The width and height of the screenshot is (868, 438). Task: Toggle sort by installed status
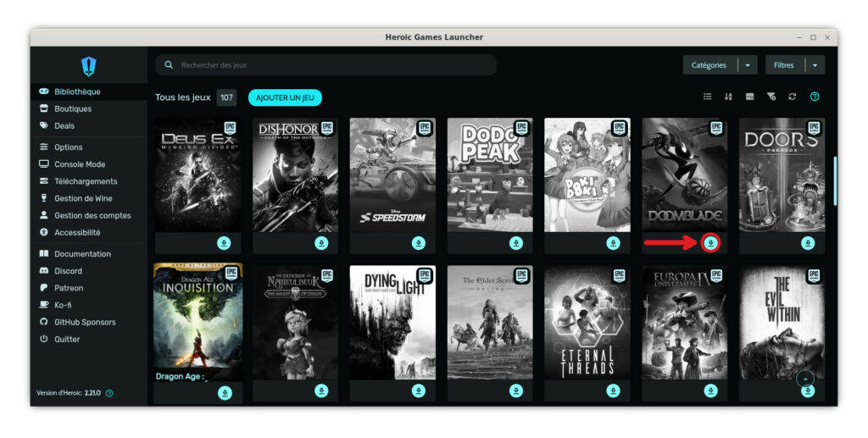(749, 97)
